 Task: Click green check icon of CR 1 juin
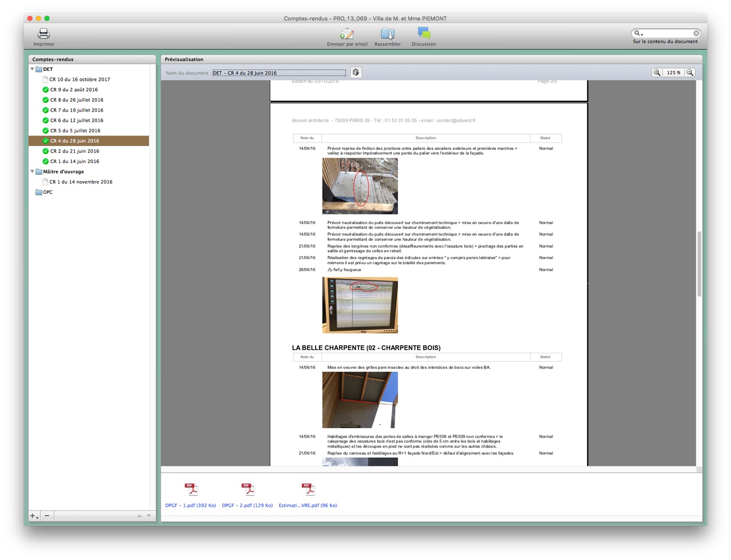pos(45,161)
